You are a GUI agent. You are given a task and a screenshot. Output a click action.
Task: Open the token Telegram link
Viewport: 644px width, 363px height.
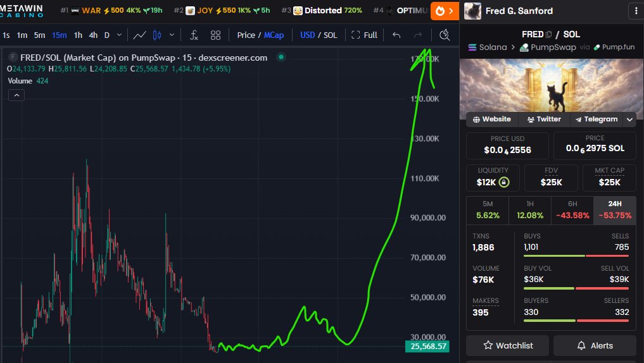click(x=597, y=119)
